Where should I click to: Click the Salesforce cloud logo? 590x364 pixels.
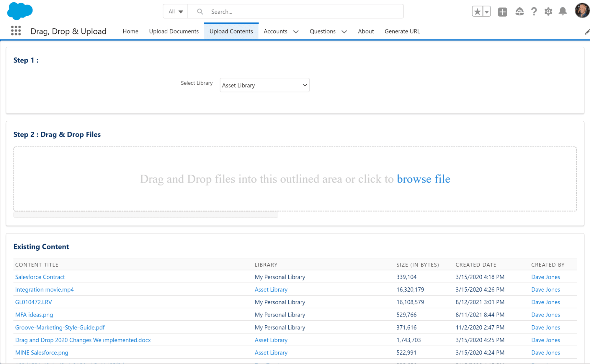pyautogui.click(x=20, y=11)
